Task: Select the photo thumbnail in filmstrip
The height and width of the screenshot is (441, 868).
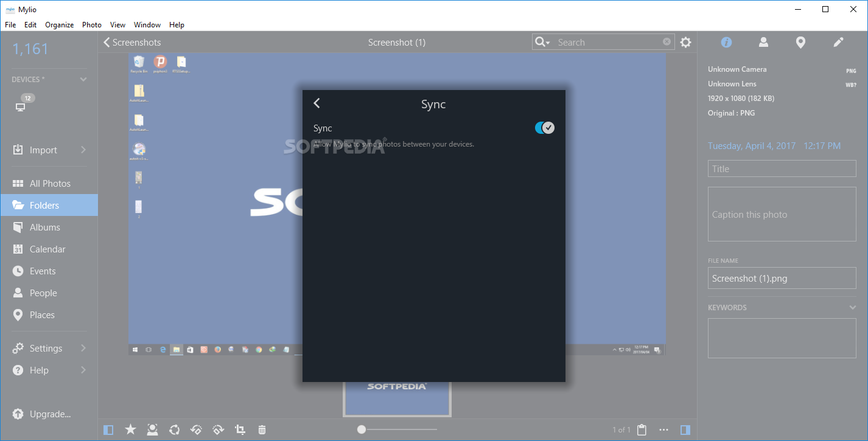Action: point(397,398)
